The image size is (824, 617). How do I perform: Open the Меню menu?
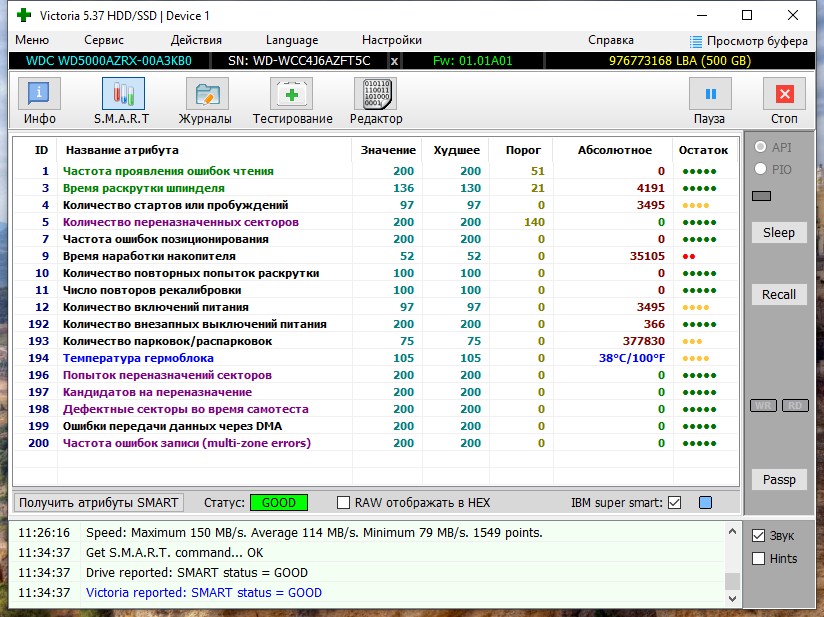click(x=32, y=40)
